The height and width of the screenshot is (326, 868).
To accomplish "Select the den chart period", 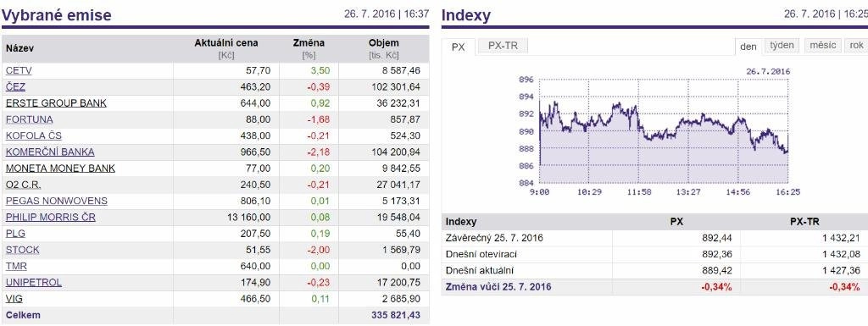I will pyautogui.click(x=748, y=47).
